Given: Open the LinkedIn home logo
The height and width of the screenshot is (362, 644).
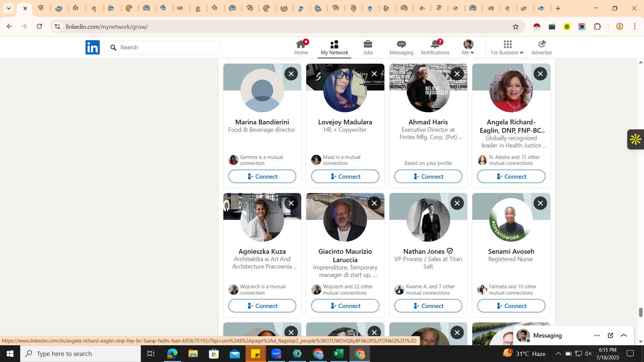Looking at the screenshot, I should point(93,47).
